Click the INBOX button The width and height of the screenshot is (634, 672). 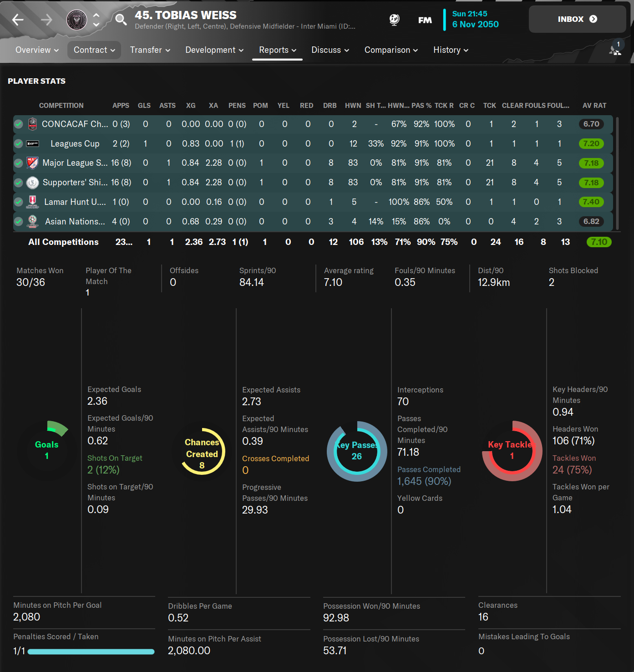577,19
